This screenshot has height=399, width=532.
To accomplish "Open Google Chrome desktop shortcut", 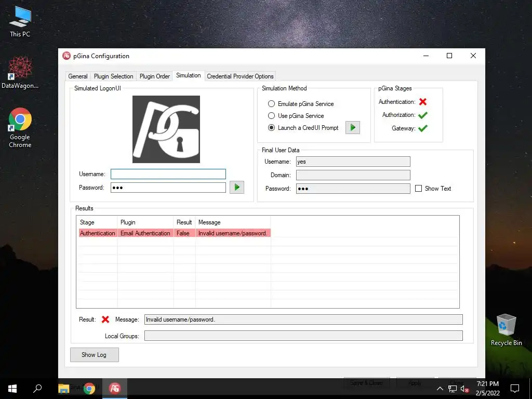I will (20, 128).
